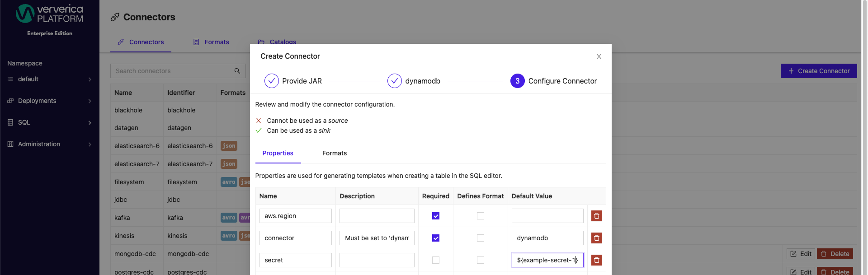Image resolution: width=868 pixels, height=275 pixels.
Task: Open the Connectors page tab
Action: click(141, 42)
